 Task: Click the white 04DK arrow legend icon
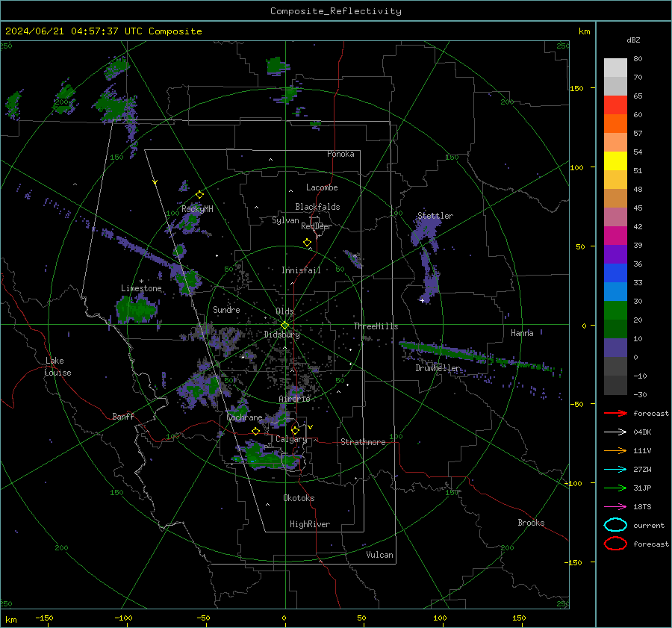pos(615,432)
